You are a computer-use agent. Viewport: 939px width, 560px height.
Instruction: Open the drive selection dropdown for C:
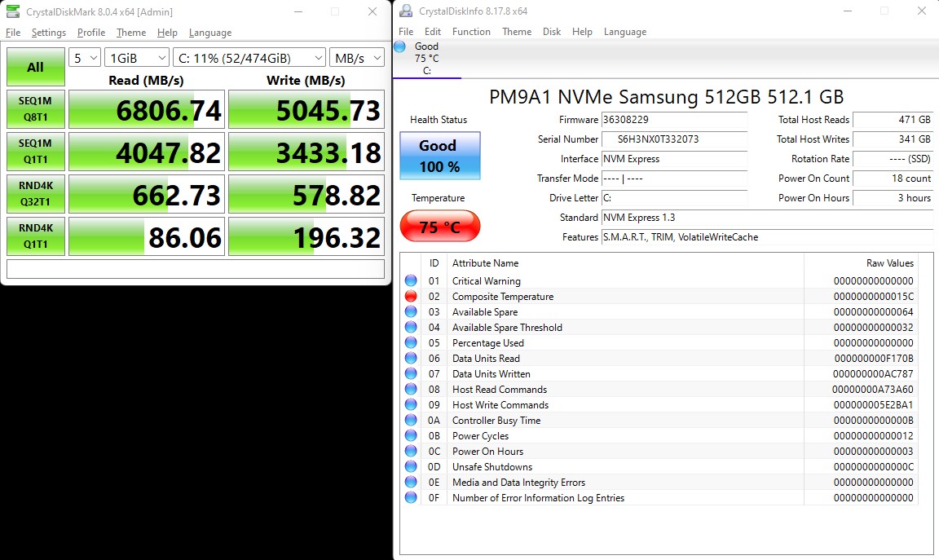coord(249,58)
